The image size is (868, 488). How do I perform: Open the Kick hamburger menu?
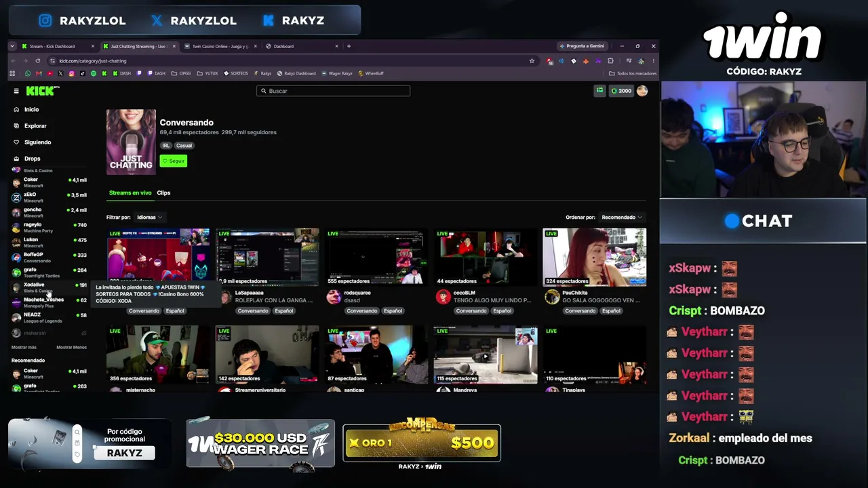point(16,91)
